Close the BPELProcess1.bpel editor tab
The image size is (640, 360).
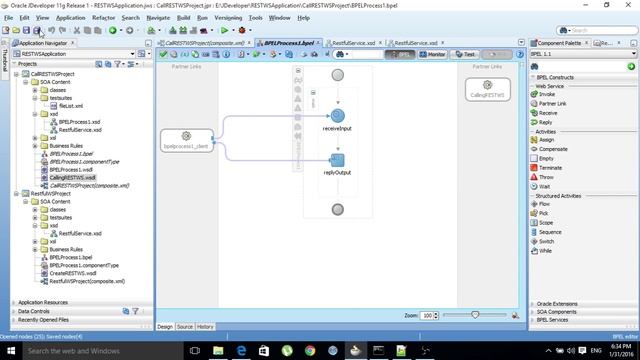coord(318,43)
